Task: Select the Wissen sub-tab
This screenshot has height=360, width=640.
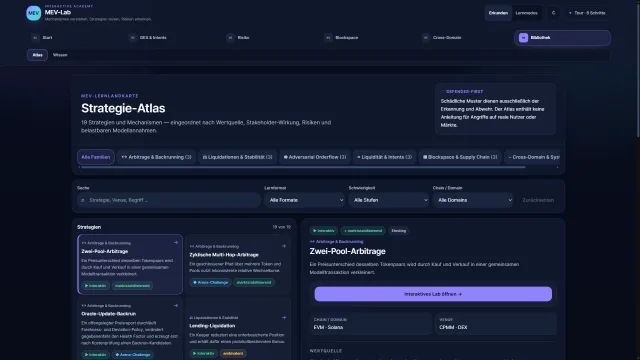Action: click(60, 55)
